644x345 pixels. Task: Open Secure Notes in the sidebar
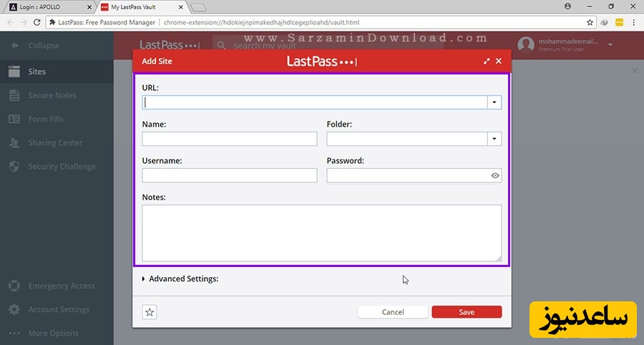[x=52, y=95]
